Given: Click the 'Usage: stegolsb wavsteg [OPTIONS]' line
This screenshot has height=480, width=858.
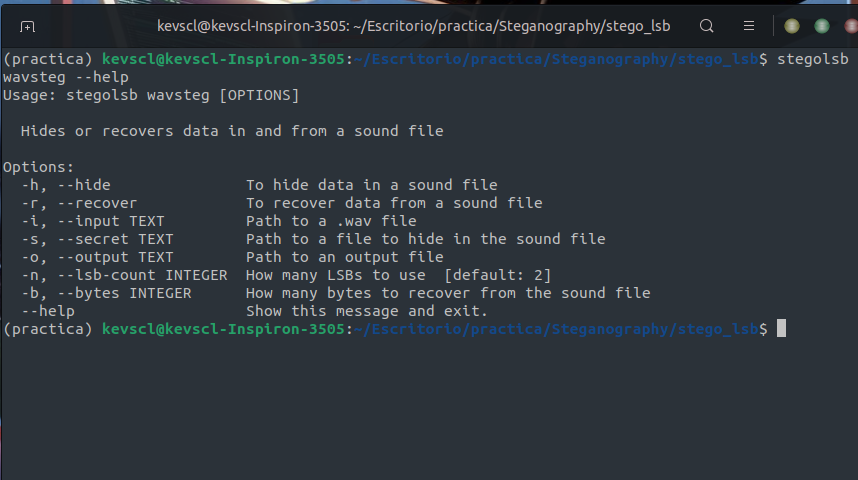Looking at the screenshot, I should (151, 95).
